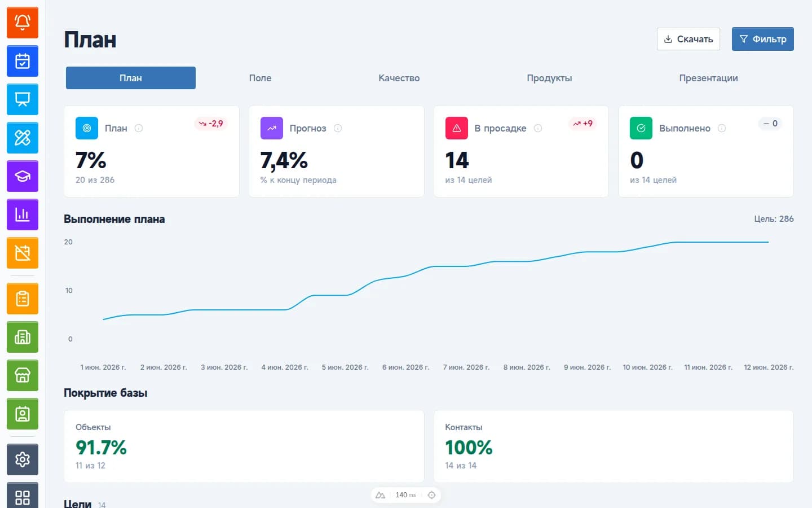Click the Выполнение плана heading
This screenshot has height=508, width=812.
coord(114,219)
